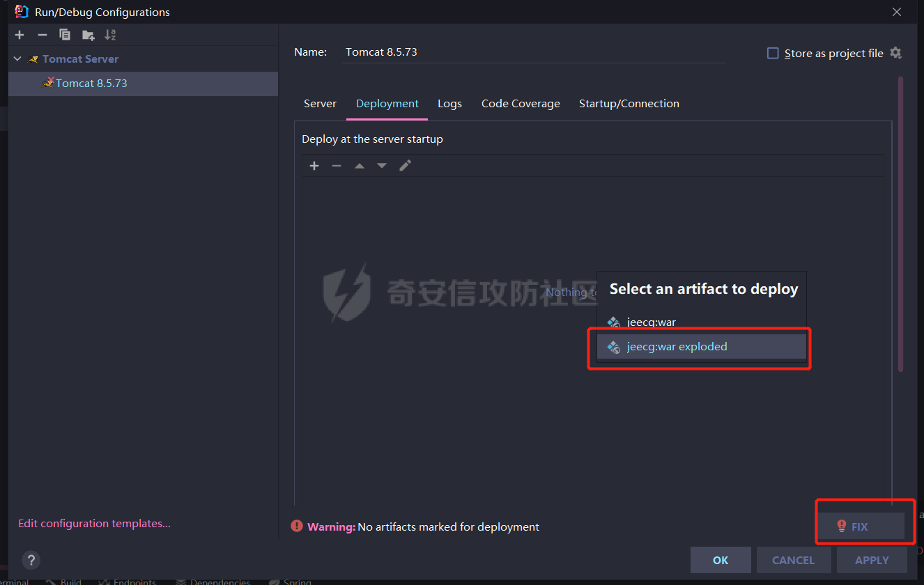Open Store as project file settings gear
The width and height of the screenshot is (924, 585).
point(896,53)
